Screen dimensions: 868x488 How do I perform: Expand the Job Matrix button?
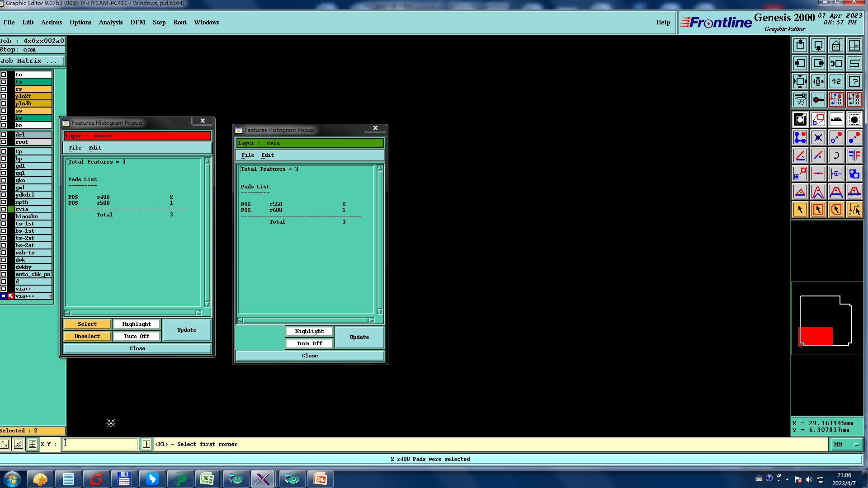click(x=32, y=61)
